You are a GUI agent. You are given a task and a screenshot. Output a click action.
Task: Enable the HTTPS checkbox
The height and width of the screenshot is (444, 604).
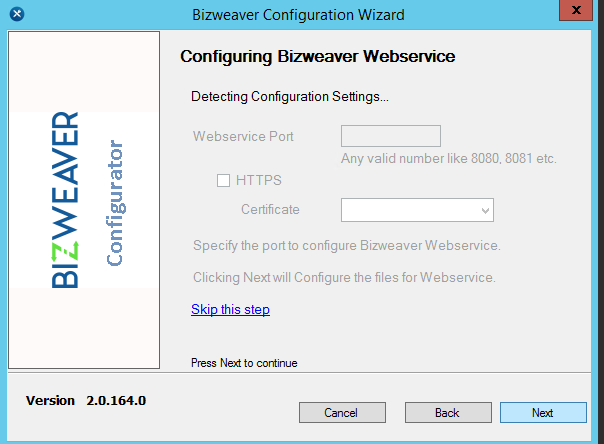(223, 180)
